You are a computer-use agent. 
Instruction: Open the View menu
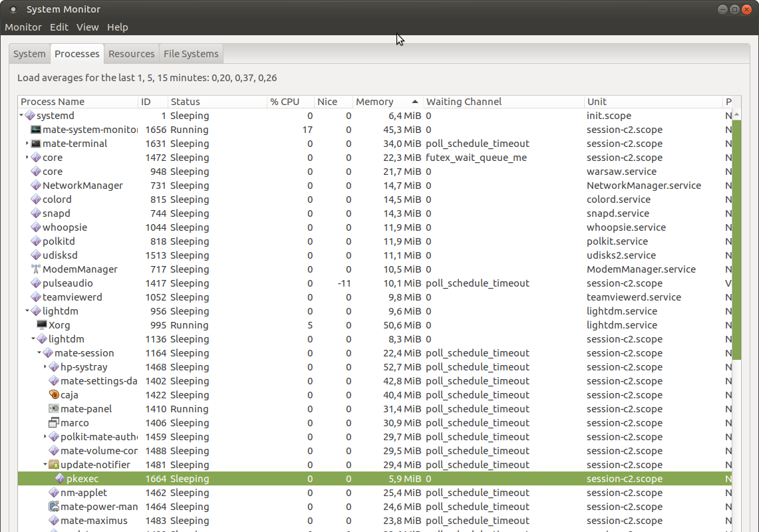[88, 27]
